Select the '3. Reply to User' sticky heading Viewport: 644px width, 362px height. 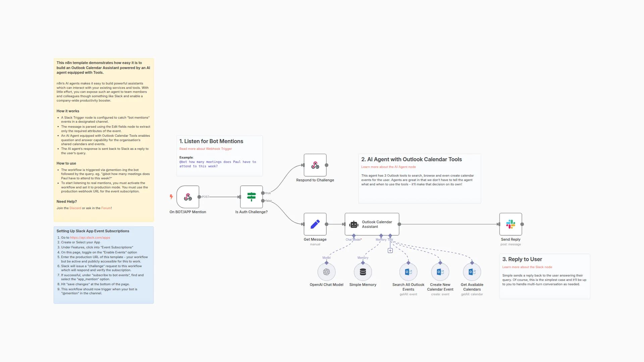522,259
